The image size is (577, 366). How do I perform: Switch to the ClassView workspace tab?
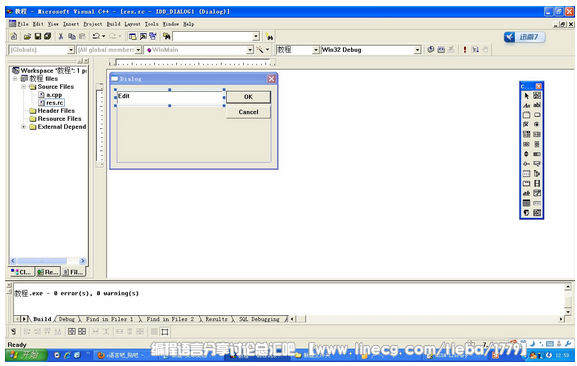pyautogui.click(x=22, y=272)
